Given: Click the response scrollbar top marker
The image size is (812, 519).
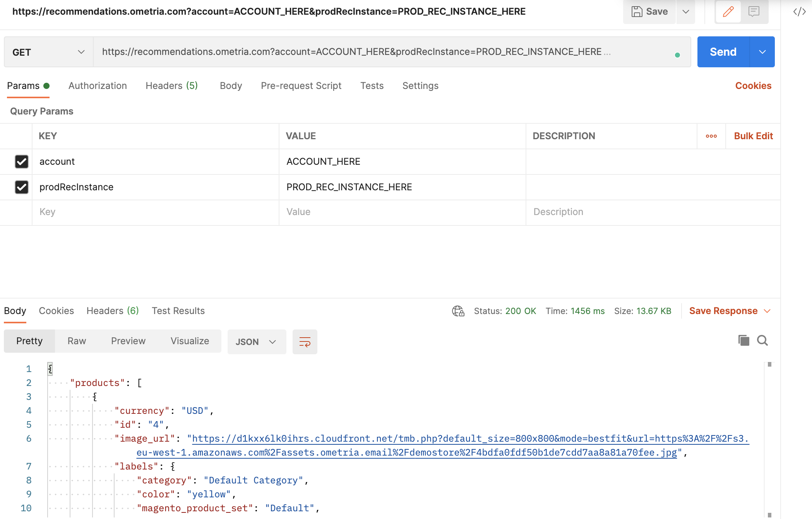Looking at the screenshot, I should pos(769,364).
